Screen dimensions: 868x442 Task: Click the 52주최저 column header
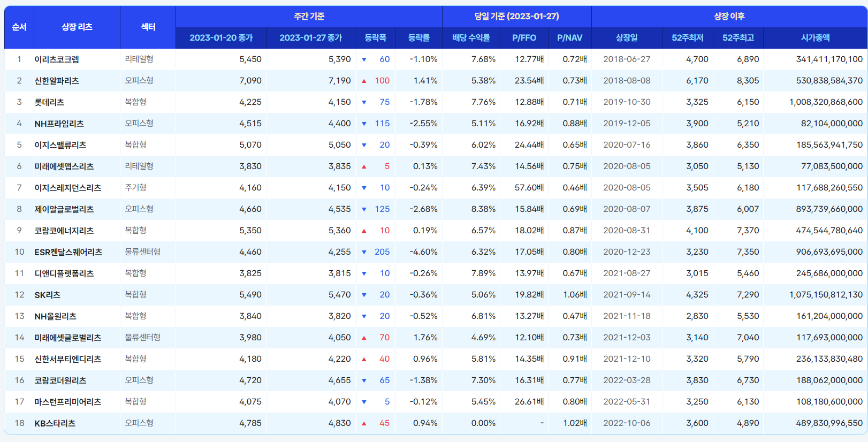(688, 38)
